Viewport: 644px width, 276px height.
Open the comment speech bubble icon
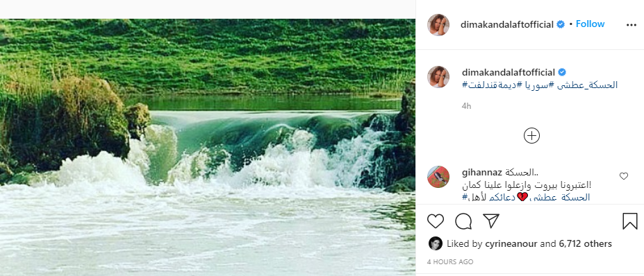pyautogui.click(x=463, y=221)
